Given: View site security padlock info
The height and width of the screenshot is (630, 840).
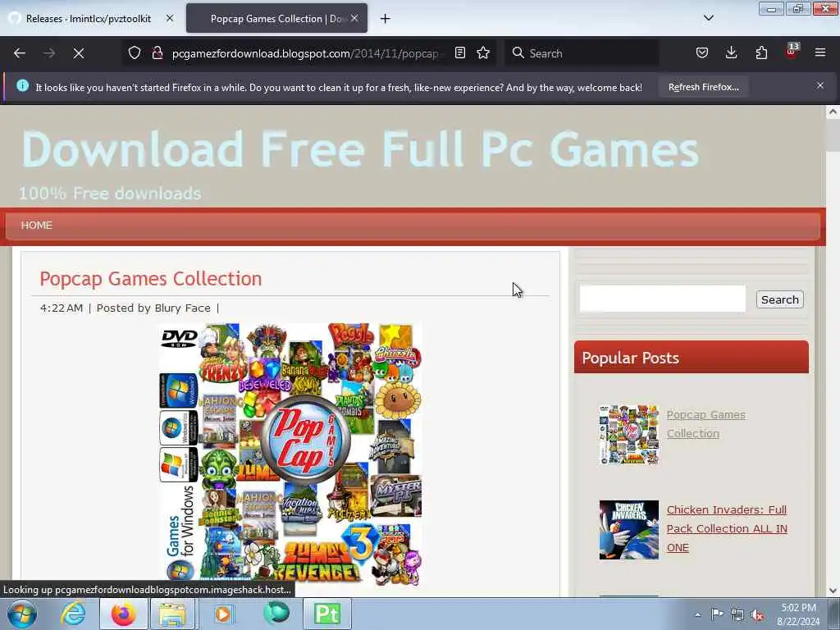Looking at the screenshot, I should tap(157, 53).
